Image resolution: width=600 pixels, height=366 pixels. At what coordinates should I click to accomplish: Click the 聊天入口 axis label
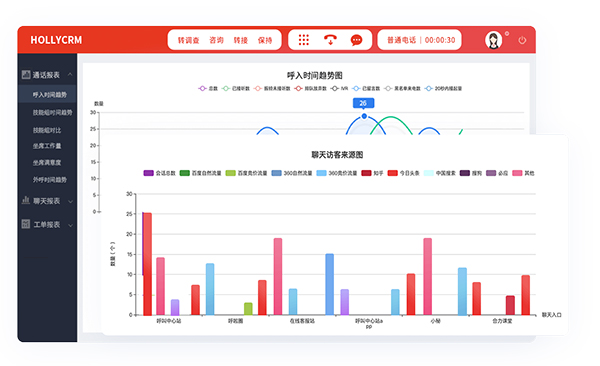point(551,315)
